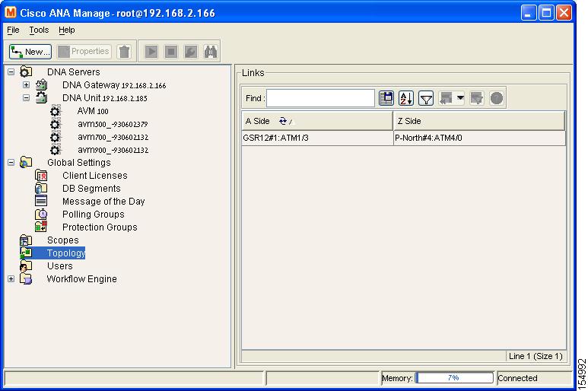Viewport: 588px width, 391px height.
Task: Collapse the DNA Unit 192.168.2.185 node
Action: tap(26, 98)
